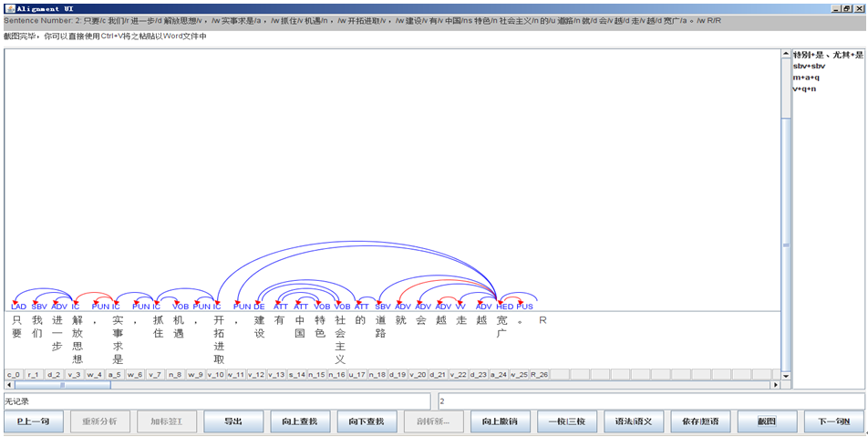Toggle the 一枝|三枝 view button
Image resolution: width=868 pixels, height=437 pixels.
point(567,421)
